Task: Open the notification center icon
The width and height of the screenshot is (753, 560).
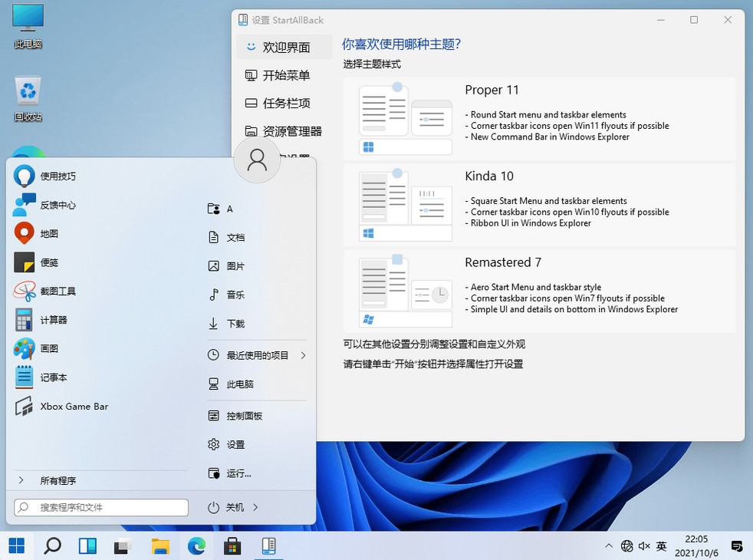Action: tap(736, 545)
